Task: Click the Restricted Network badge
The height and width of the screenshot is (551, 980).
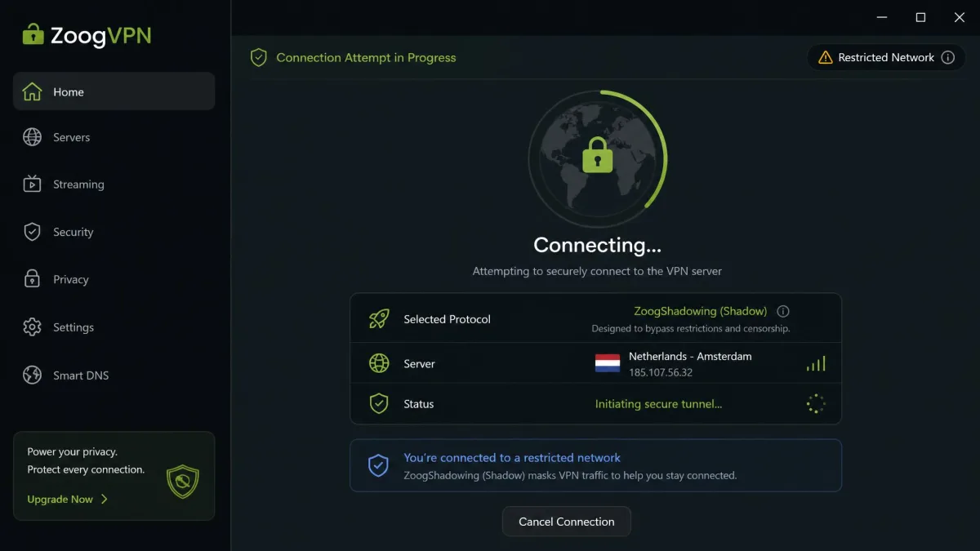Action: coord(886,57)
